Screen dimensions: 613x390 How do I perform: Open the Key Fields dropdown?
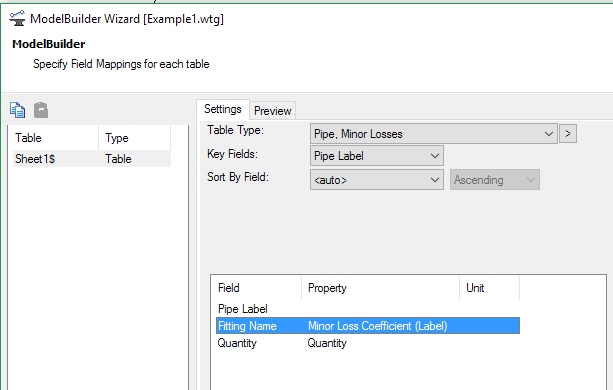pos(376,156)
